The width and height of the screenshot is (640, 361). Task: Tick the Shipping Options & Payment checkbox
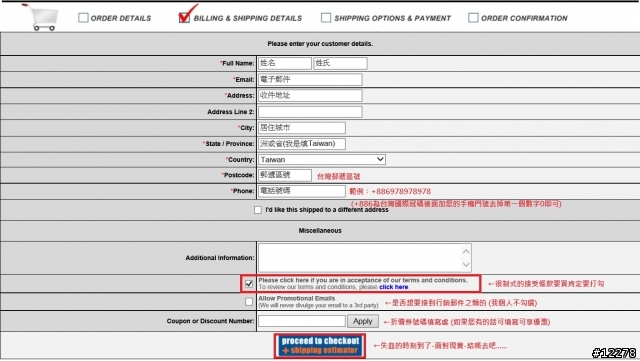click(326, 18)
